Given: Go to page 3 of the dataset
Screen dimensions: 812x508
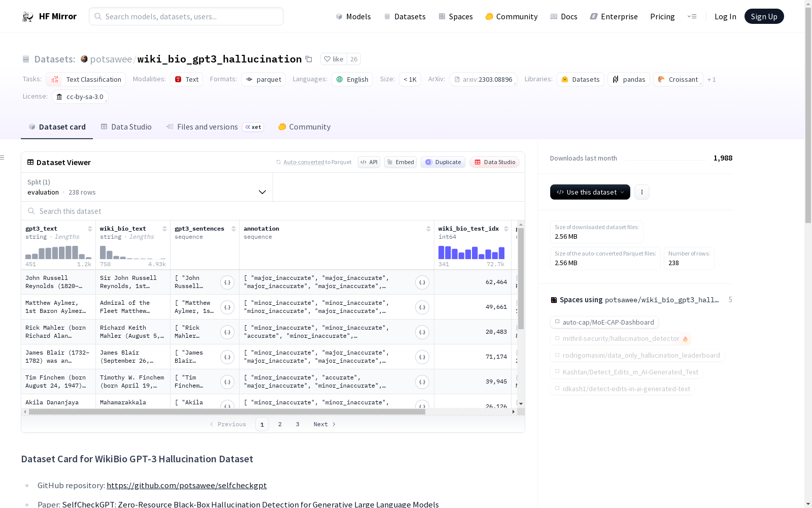Looking at the screenshot, I should 297,424.
